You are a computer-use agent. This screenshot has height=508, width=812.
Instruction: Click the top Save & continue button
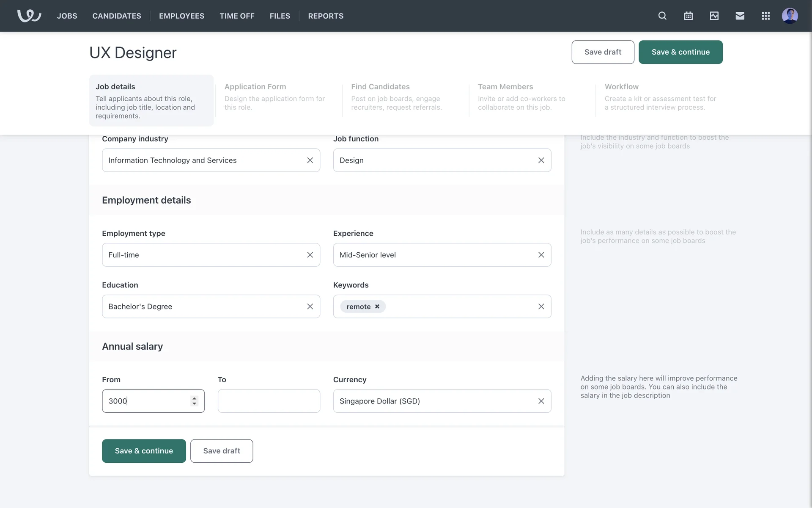(680, 52)
